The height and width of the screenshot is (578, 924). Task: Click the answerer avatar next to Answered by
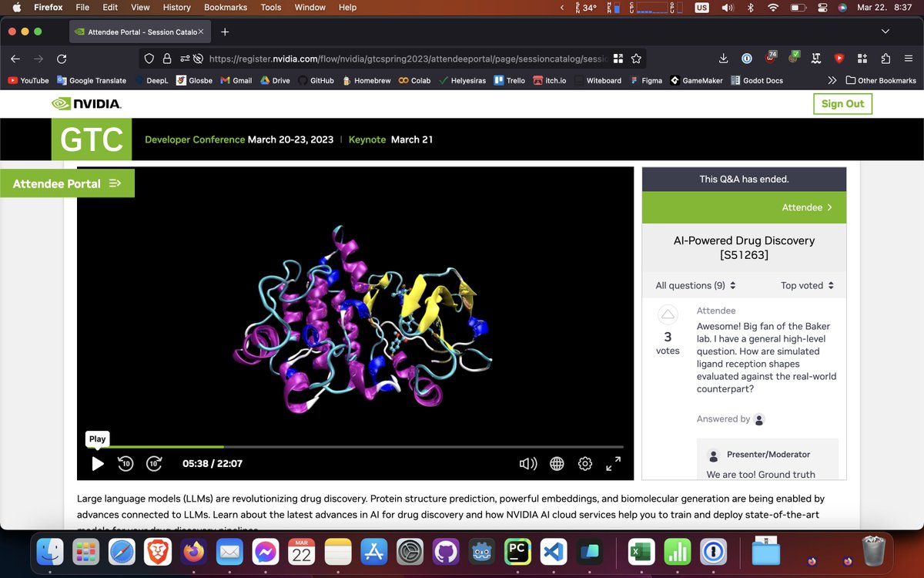(759, 419)
